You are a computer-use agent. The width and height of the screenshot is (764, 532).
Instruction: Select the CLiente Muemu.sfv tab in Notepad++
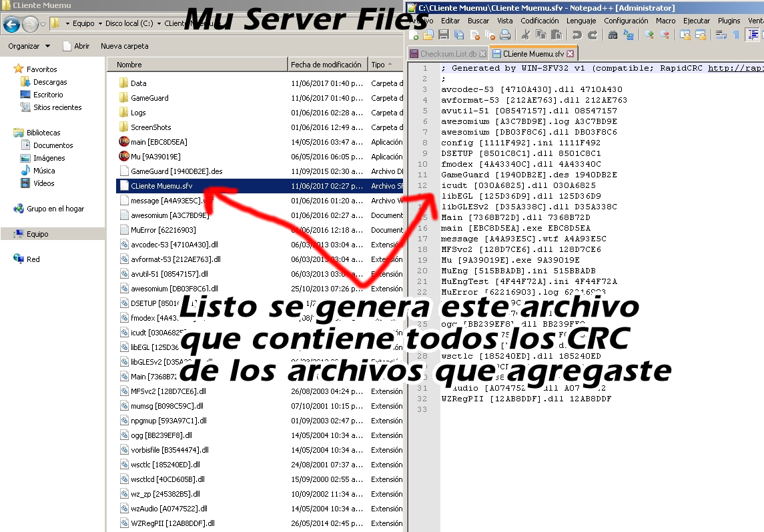click(x=533, y=54)
